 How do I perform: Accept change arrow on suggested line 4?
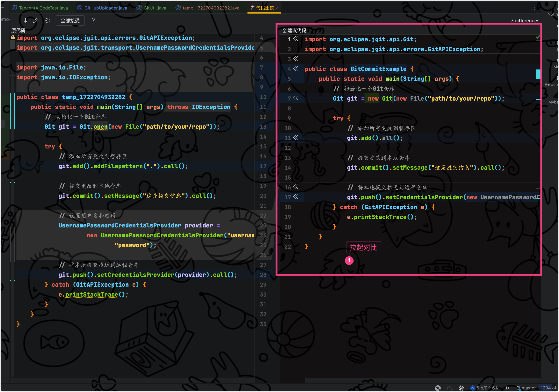pos(296,68)
